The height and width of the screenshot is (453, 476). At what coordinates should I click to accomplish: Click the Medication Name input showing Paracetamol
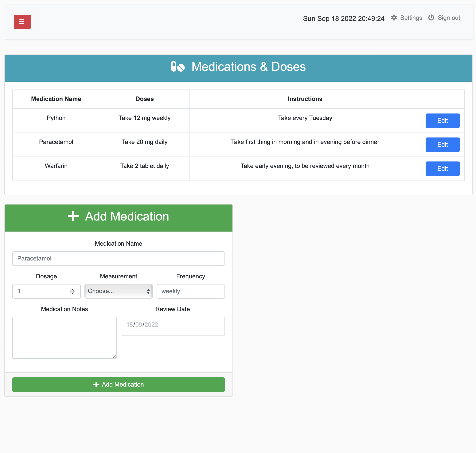pos(118,258)
